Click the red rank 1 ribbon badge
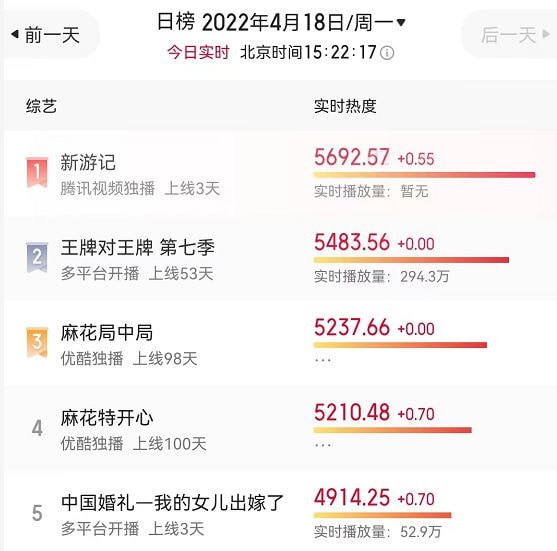The height and width of the screenshot is (551, 557). point(37,172)
